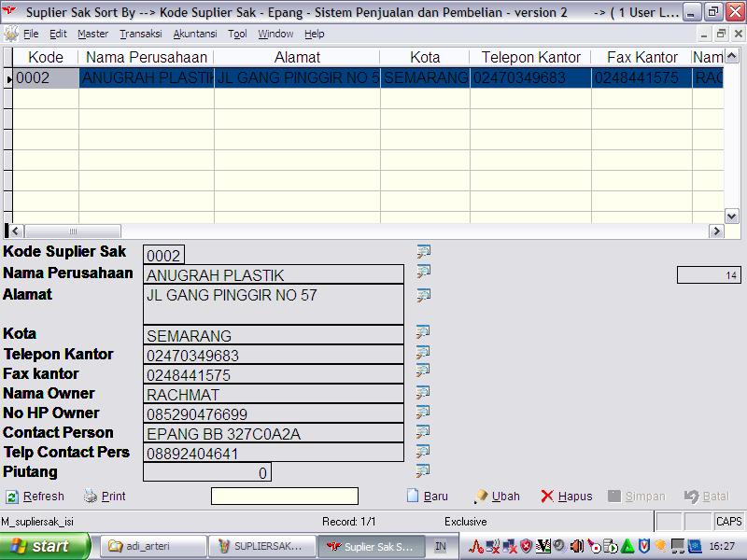Click the Telepon Kantor column header
The height and width of the screenshot is (560, 747).
530,58
